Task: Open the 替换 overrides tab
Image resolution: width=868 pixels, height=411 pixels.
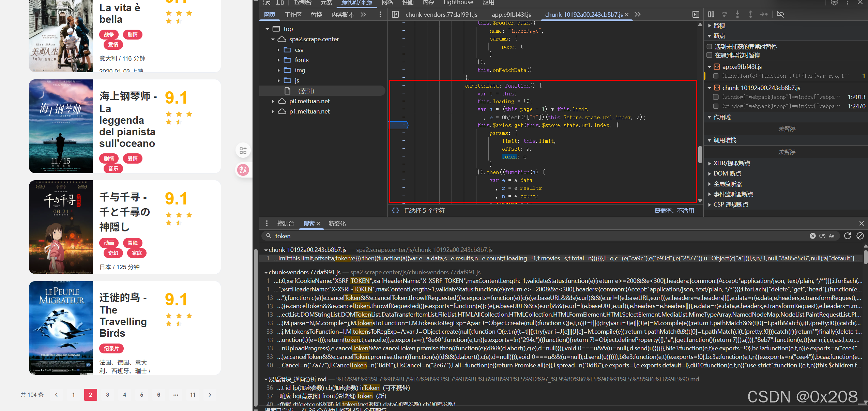Action: coord(317,15)
